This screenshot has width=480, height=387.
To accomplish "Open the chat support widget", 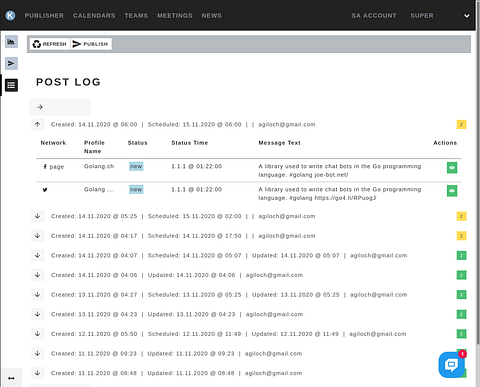I will pos(451,365).
